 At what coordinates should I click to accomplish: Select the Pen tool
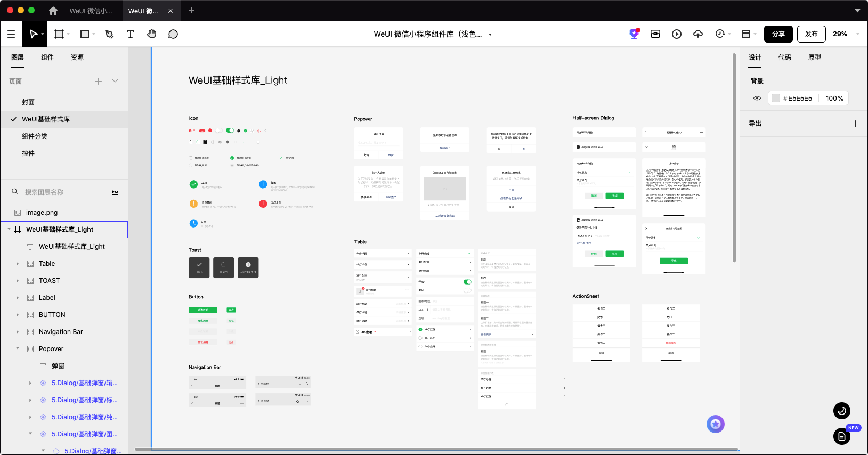click(x=109, y=34)
